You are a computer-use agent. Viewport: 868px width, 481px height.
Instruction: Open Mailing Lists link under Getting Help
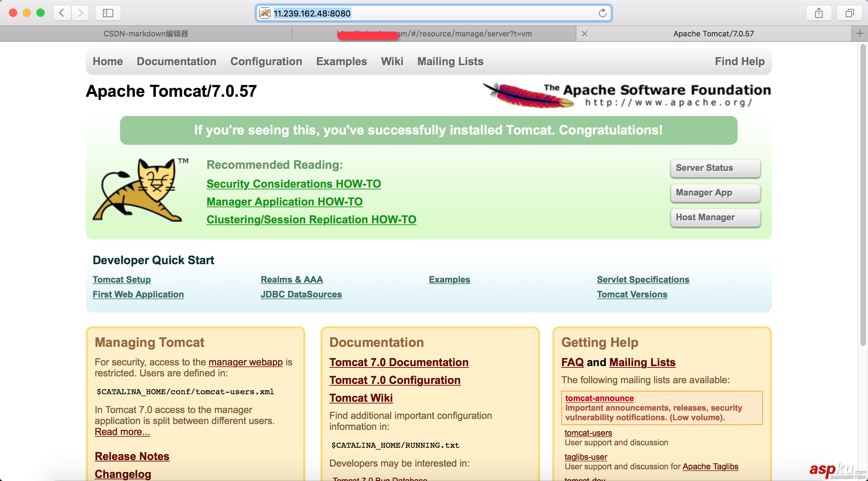pos(642,362)
